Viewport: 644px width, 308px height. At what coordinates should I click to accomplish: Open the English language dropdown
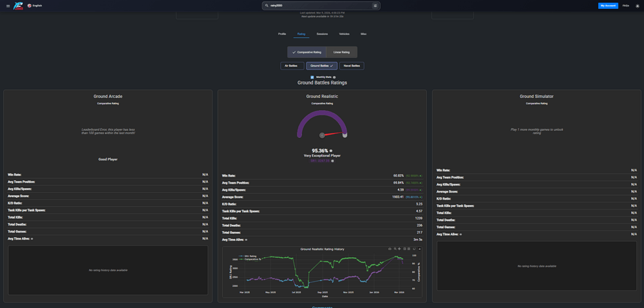coord(35,6)
